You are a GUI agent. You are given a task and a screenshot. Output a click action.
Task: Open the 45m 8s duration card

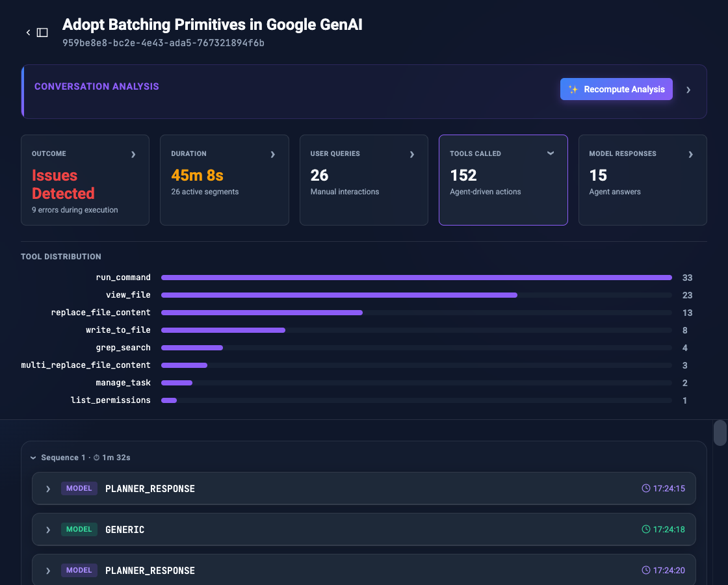(x=224, y=180)
